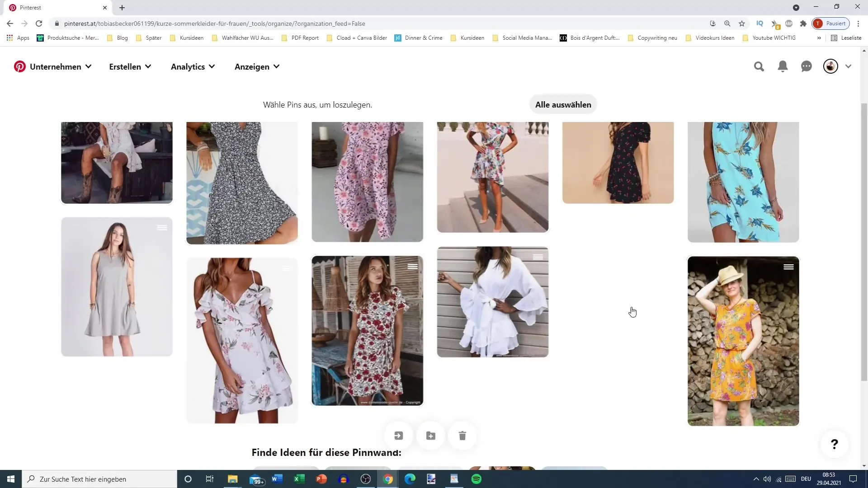
Task: Open the messages chat icon
Action: click(x=806, y=66)
